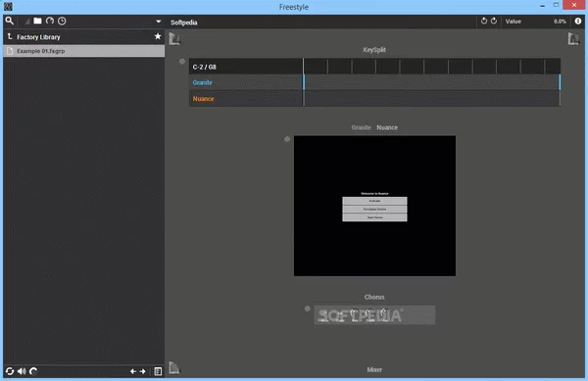Click the Value percentage field
This screenshot has height=381, width=588.
pyautogui.click(x=560, y=22)
